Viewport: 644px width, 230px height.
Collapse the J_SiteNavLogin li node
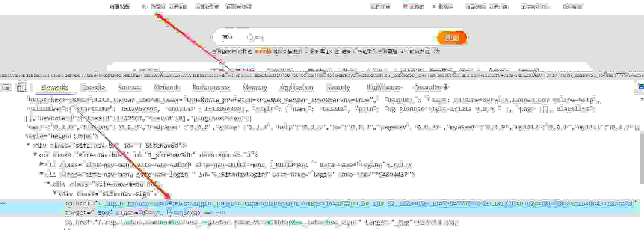41,174
